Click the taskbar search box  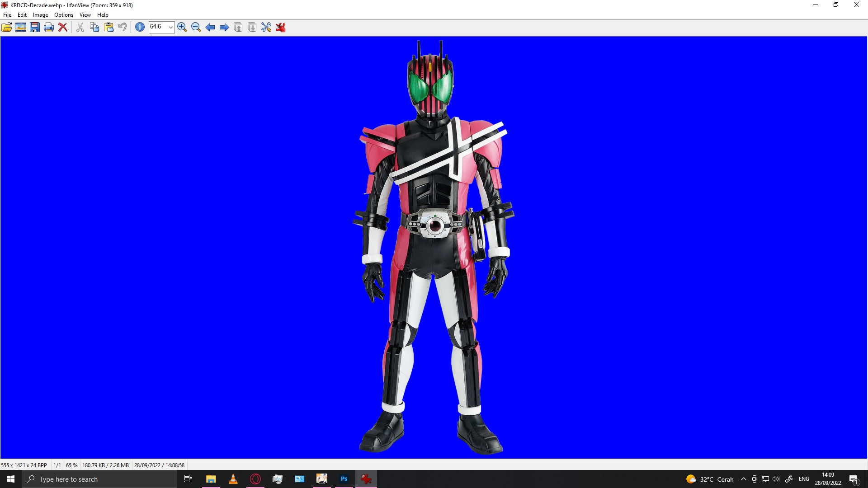(99, 479)
